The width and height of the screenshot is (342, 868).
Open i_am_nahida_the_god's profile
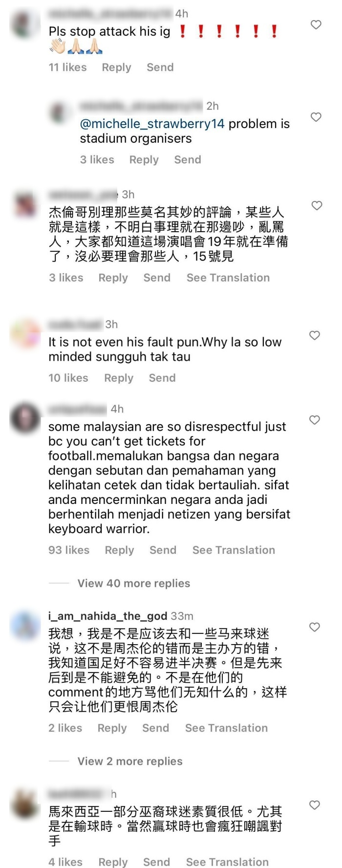107,616
